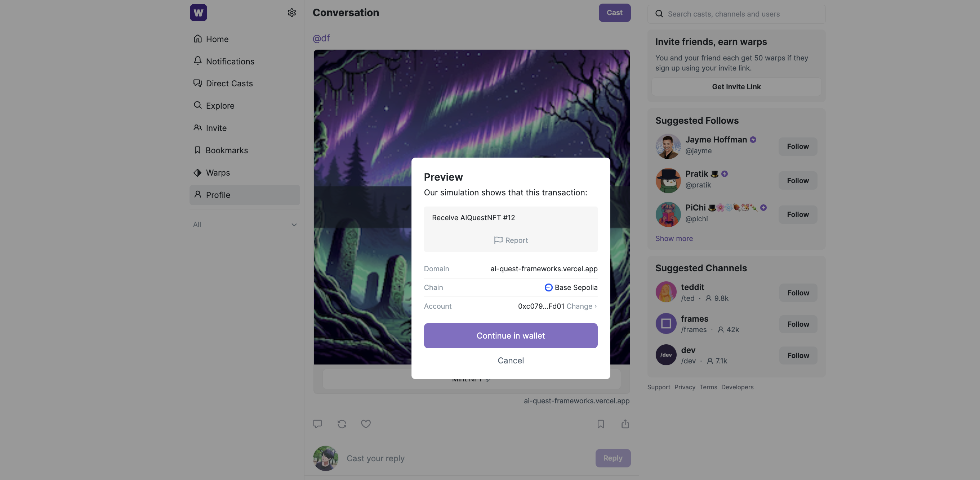Click the Warpcast logo icon
Screen dimensions: 980x480
click(198, 13)
